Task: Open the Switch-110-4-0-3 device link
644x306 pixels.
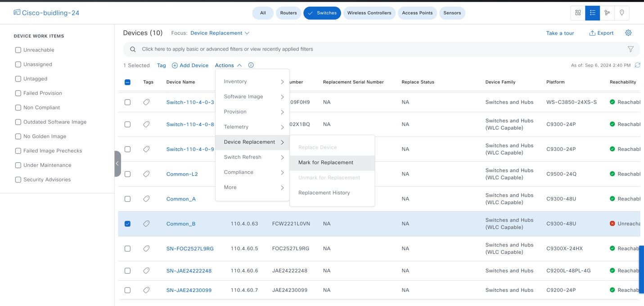Action: tap(189, 102)
